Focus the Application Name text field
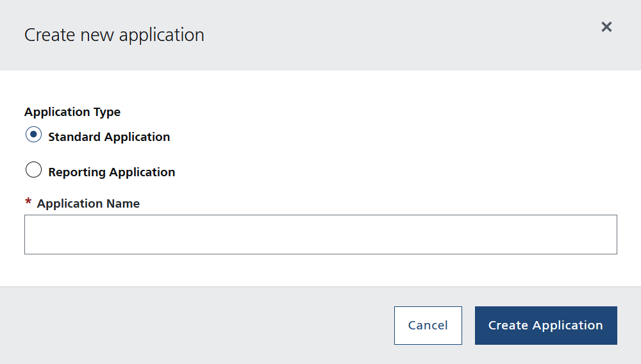Viewport: 641px width, 364px height. 320,235
